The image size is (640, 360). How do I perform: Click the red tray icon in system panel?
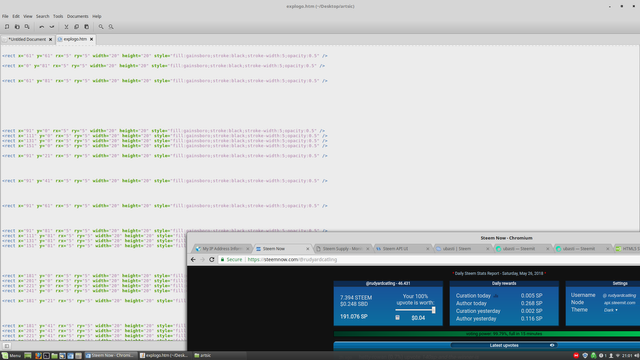point(576,356)
